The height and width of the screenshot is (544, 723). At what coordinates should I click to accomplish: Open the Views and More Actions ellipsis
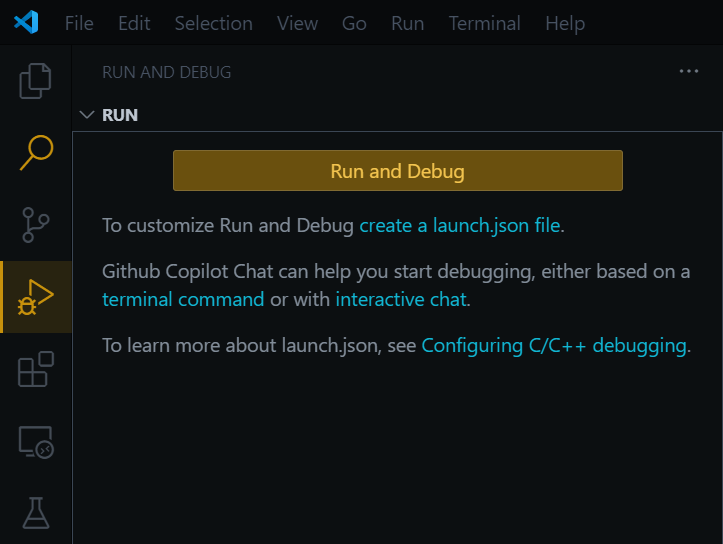pos(688,72)
